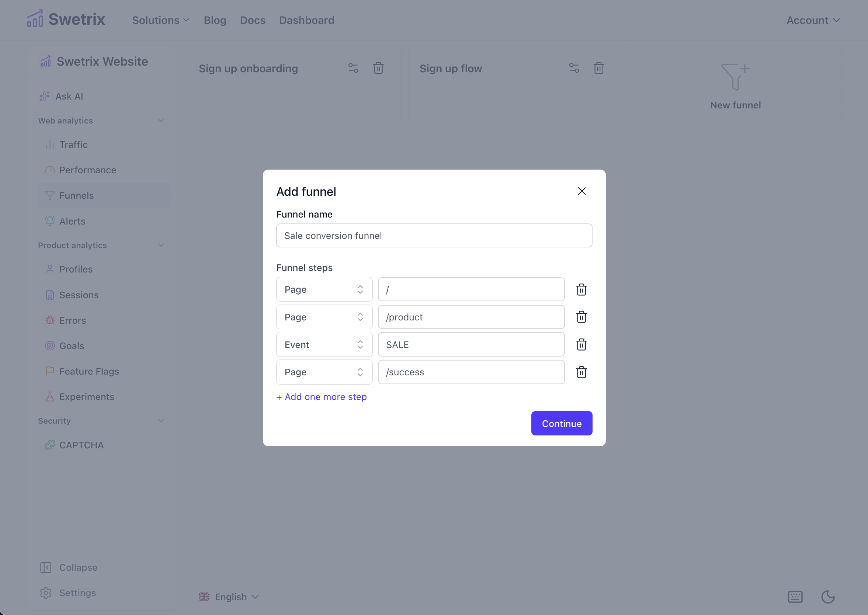Click the CAPTCHA puzzle icon
Viewport: 868px width, 615px height.
tap(50, 445)
